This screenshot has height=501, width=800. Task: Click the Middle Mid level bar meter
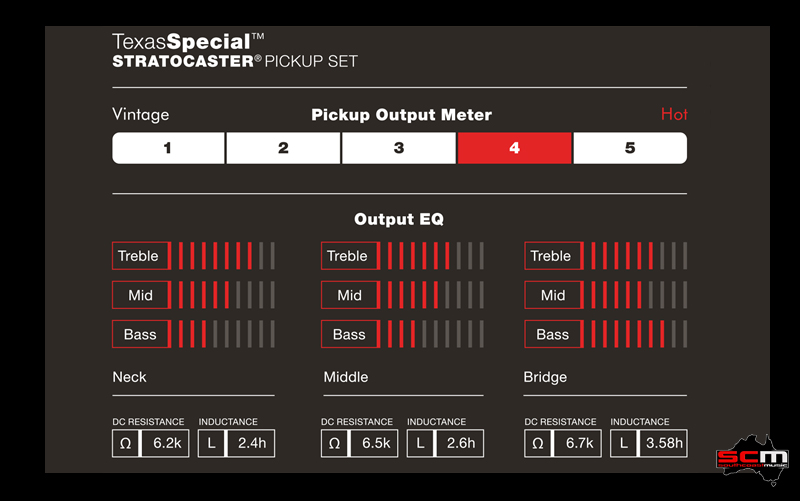(436, 295)
